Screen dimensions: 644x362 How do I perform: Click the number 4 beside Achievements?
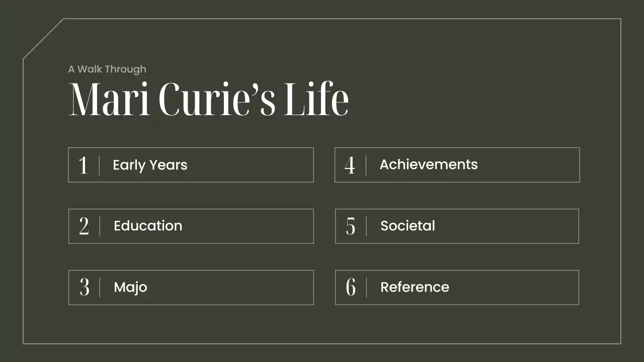point(350,165)
